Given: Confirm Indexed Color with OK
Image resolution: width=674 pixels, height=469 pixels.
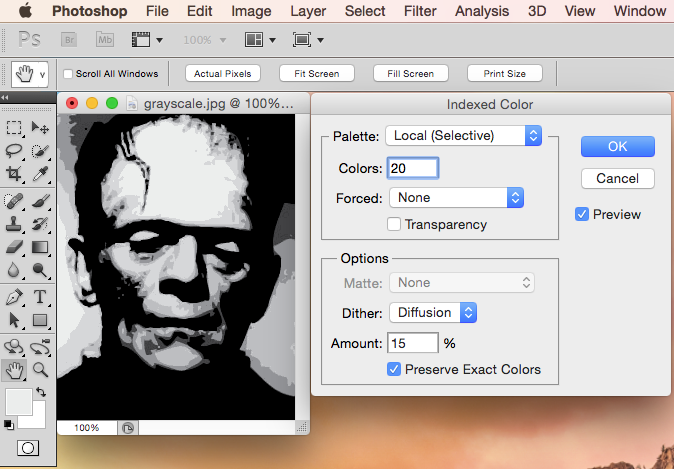Looking at the screenshot, I should coord(617,146).
